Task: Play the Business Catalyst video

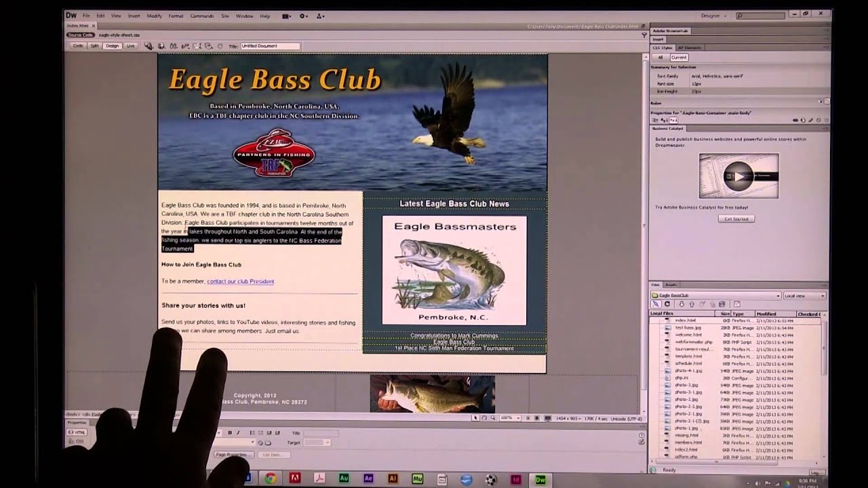Action: pos(738,176)
